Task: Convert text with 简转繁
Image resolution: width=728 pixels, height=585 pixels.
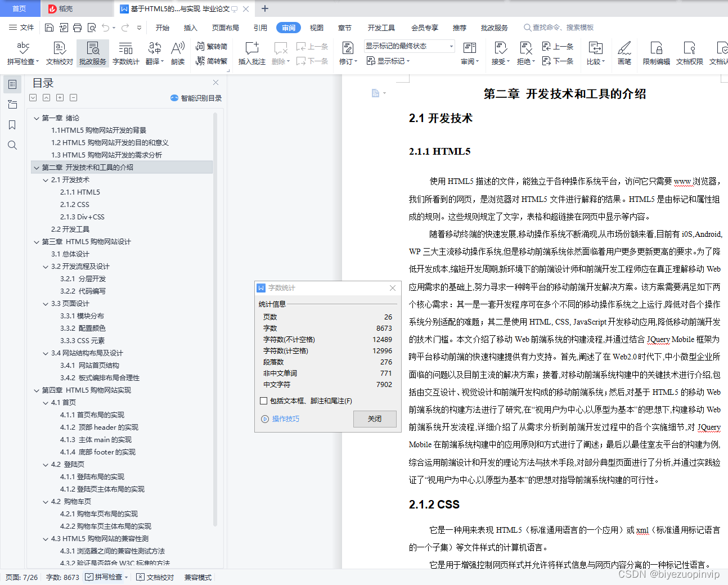Action: [212, 61]
